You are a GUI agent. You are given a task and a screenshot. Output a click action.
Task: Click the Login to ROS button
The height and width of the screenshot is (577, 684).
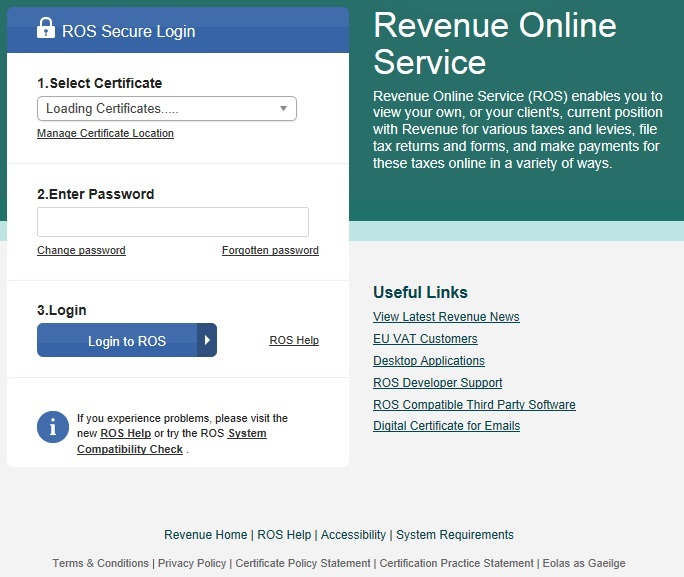pos(127,340)
